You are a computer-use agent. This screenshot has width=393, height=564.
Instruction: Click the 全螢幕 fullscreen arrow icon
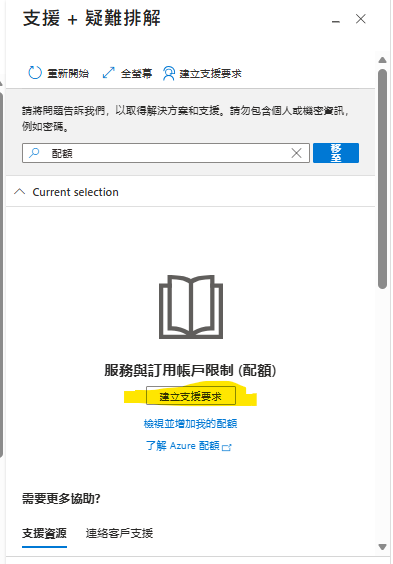click(x=109, y=73)
